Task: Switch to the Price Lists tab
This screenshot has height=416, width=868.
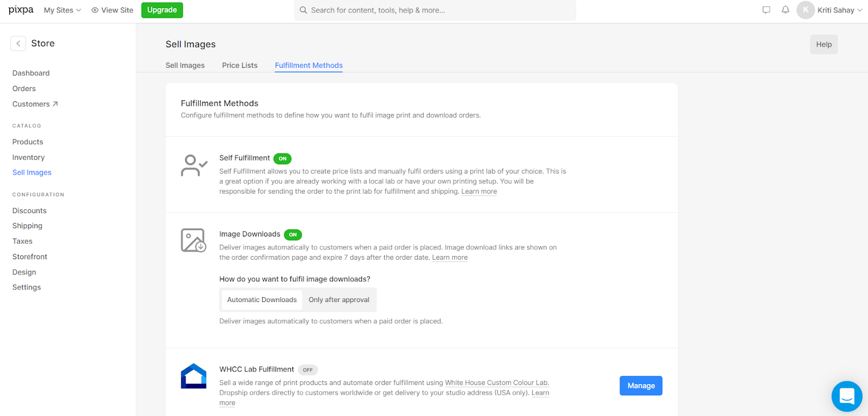Action: click(240, 66)
